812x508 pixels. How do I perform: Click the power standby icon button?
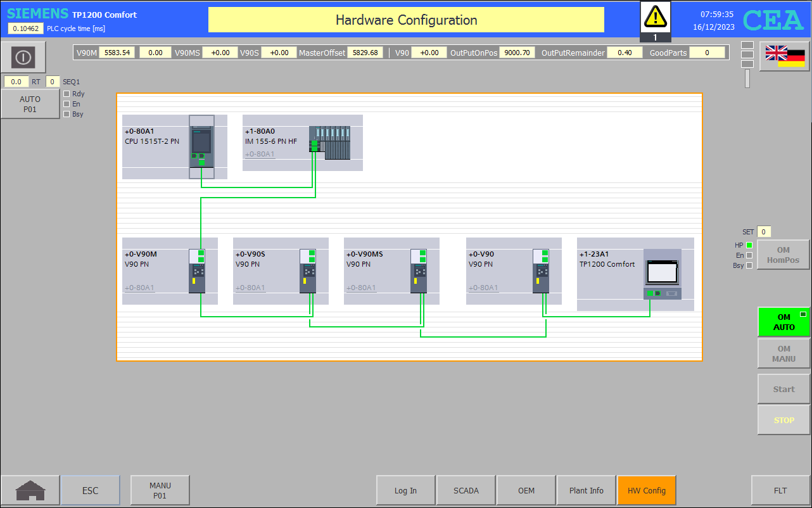tap(23, 57)
